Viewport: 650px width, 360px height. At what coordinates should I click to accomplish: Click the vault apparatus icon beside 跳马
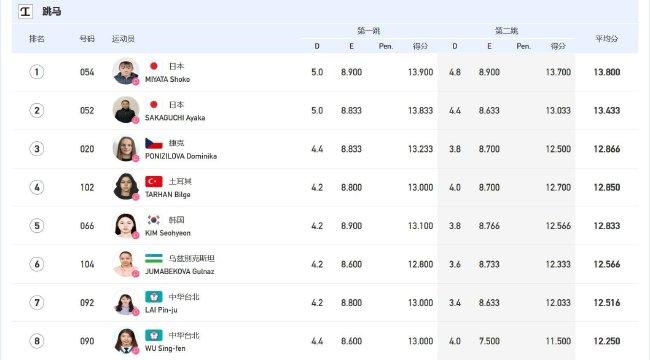(x=25, y=11)
